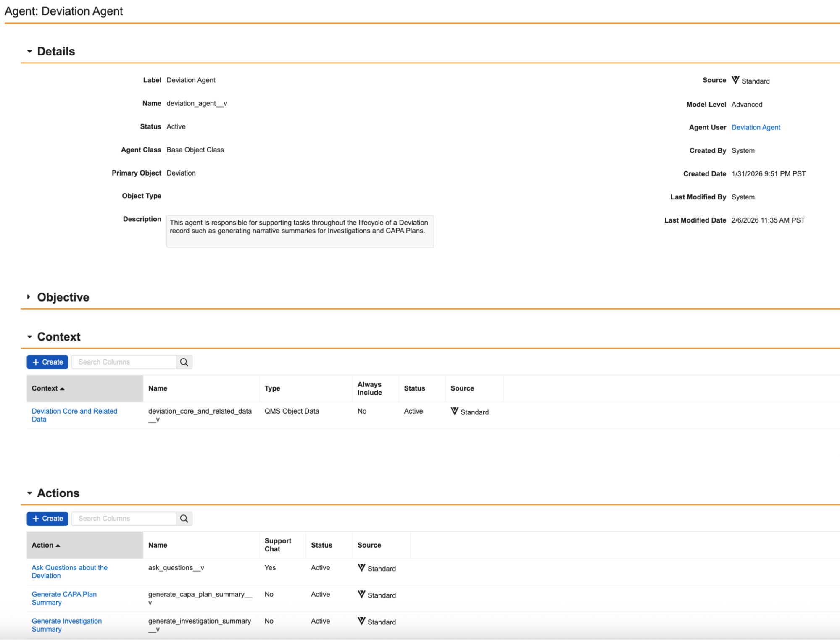840x640 pixels.
Task: Click Standard source icon in Context row
Action: click(x=454, y=412)
